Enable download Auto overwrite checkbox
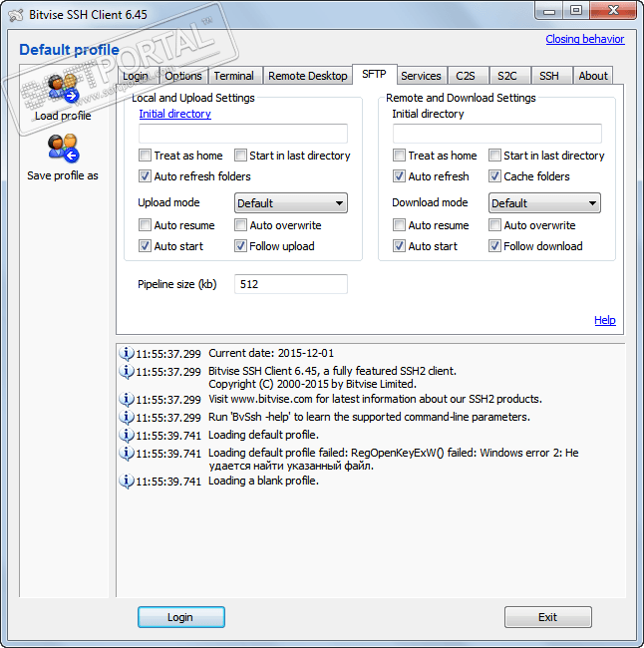644x648 pixels. (x=494, y=225)
